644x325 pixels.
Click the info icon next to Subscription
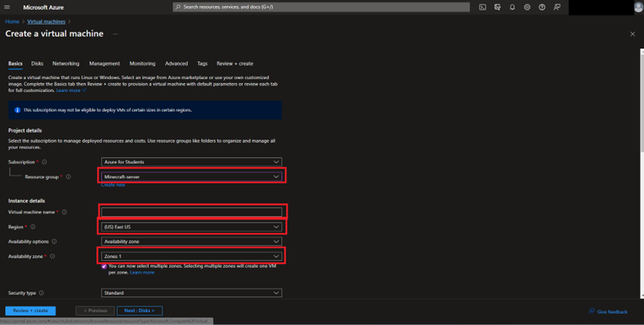[45, 162]
